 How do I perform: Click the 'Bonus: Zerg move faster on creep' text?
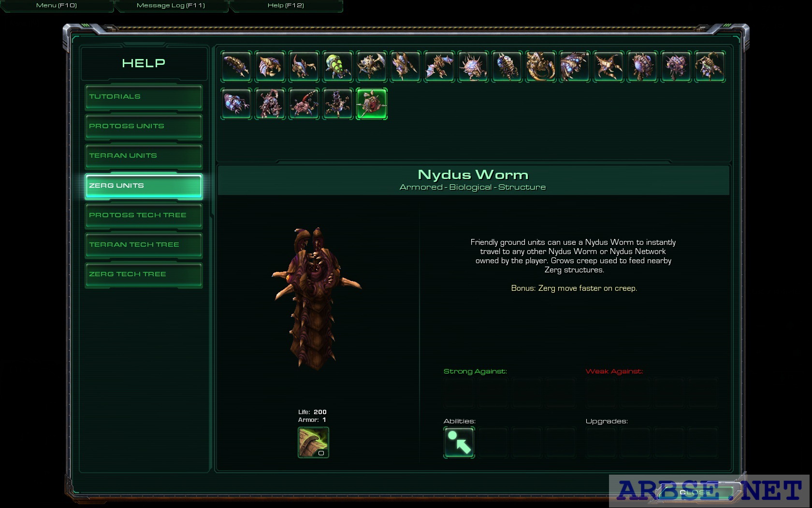(574, 288)
